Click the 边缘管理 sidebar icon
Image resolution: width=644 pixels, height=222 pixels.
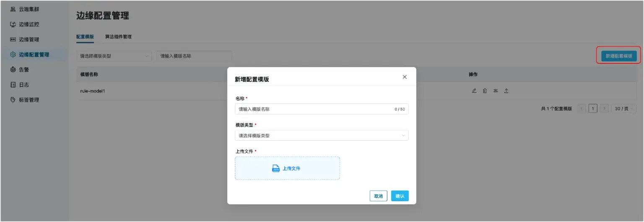click(x=13, y=39)
